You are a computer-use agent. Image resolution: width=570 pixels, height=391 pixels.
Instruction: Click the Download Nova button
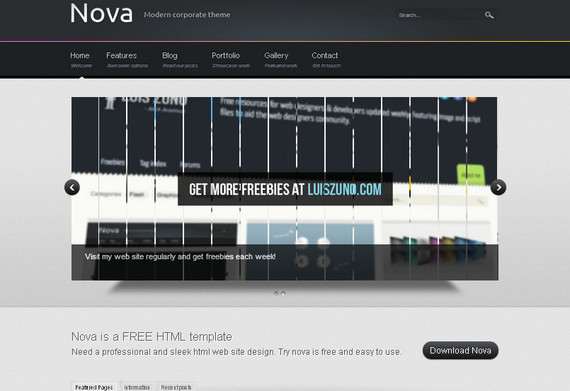click(460, 350)
